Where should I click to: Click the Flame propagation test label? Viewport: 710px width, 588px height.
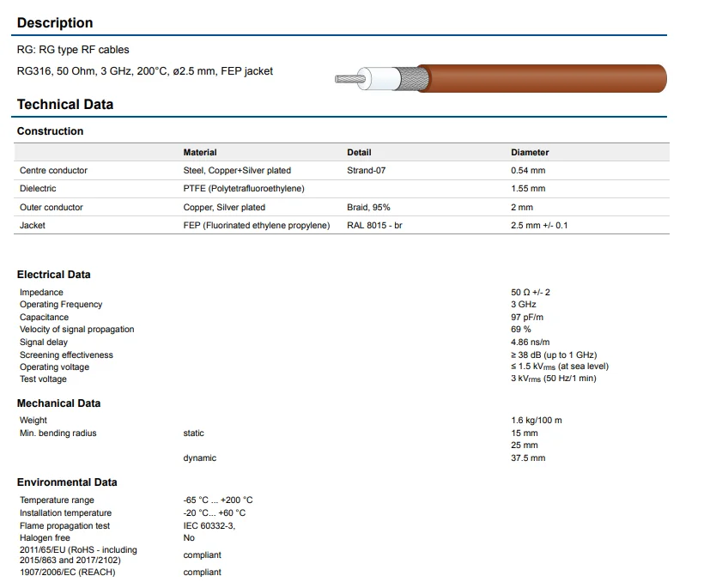tap(64, 525)
